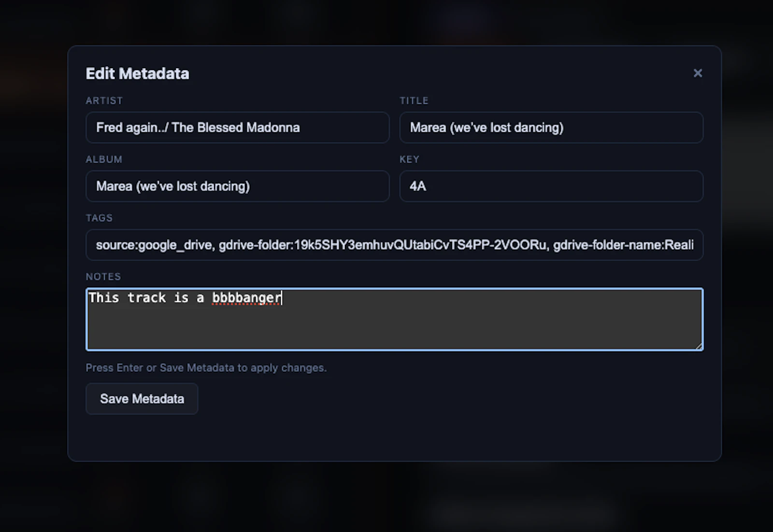Click the KEY field label
The width and height of the screenshot is (773, 532).
[x=409, y=159]
